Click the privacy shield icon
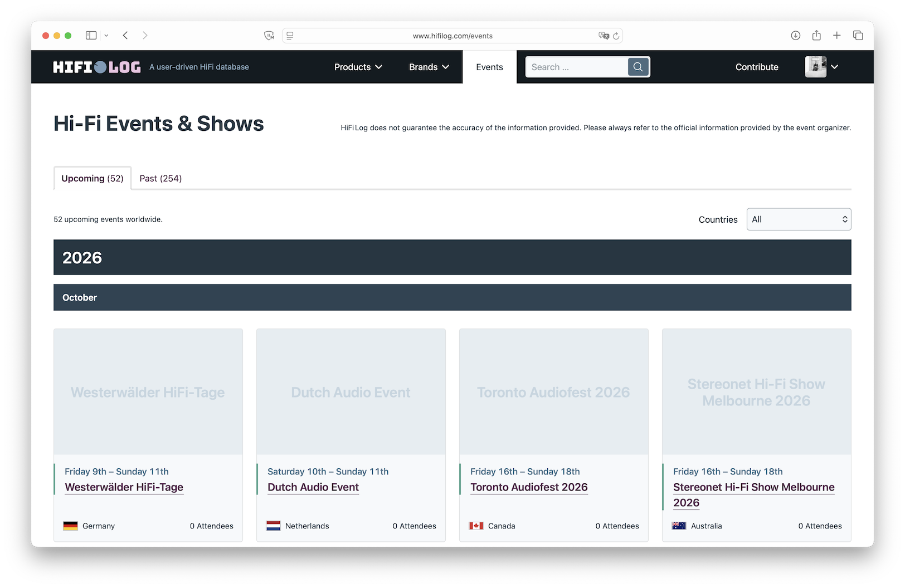Viewport: 905px width, 588px height. coord(269,36)
